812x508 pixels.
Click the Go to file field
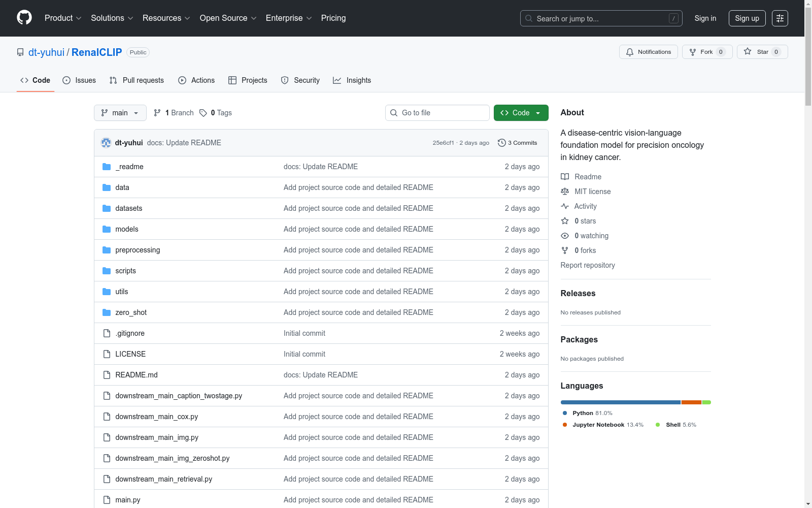437,113
